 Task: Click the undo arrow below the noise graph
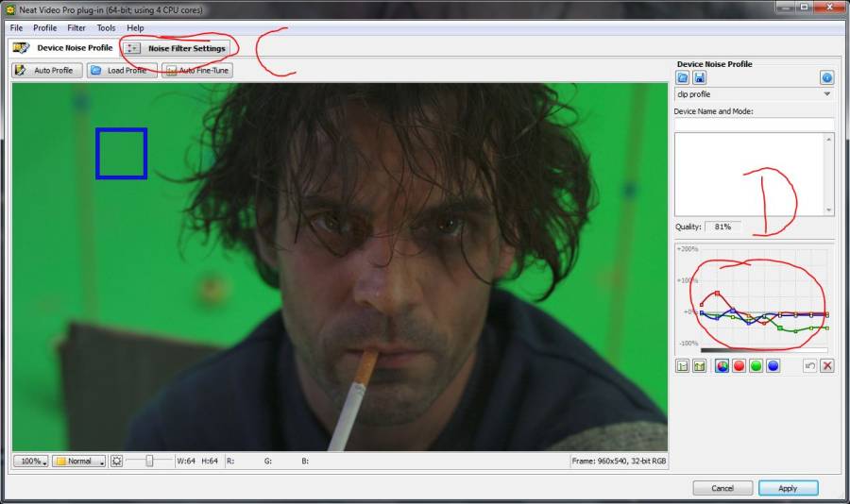point(809,366)
